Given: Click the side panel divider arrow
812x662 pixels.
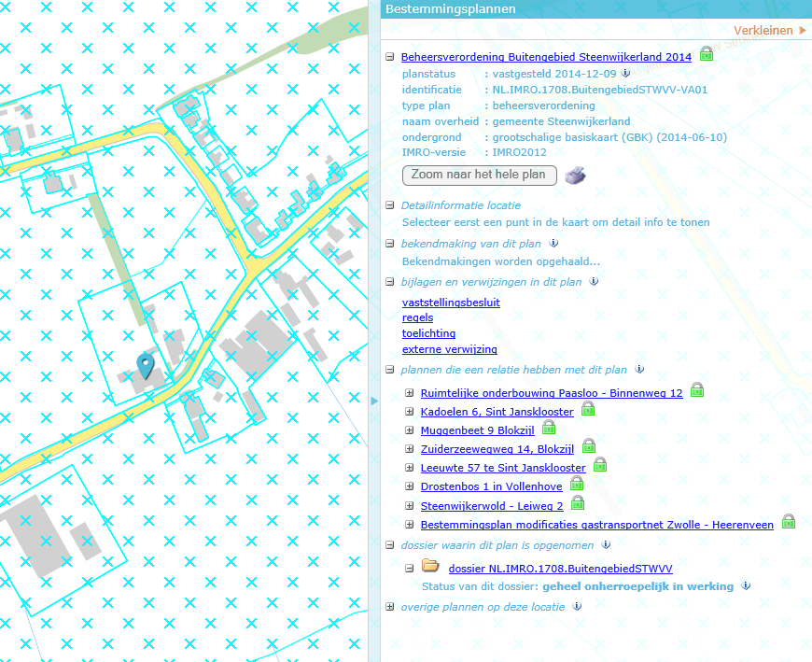Looking at the screenshot, I should [x=374, y=401].
